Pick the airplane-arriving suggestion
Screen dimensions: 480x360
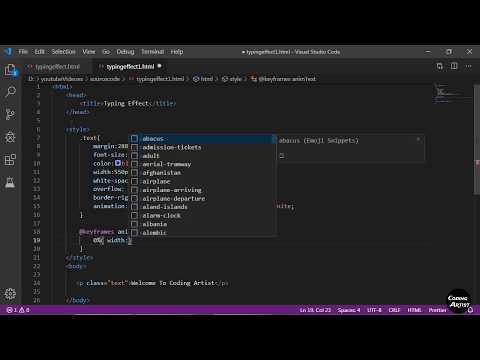[202, 190]
